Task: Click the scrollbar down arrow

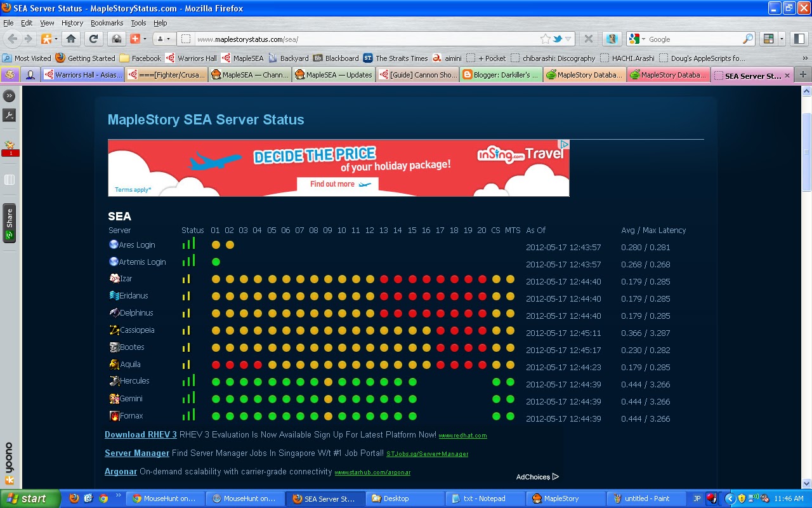Action: (x=806, y=483)
